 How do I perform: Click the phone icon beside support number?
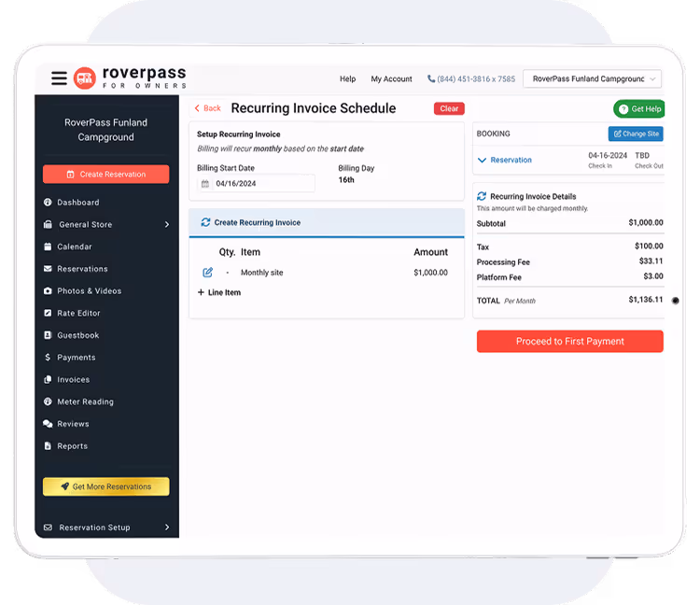431,78
